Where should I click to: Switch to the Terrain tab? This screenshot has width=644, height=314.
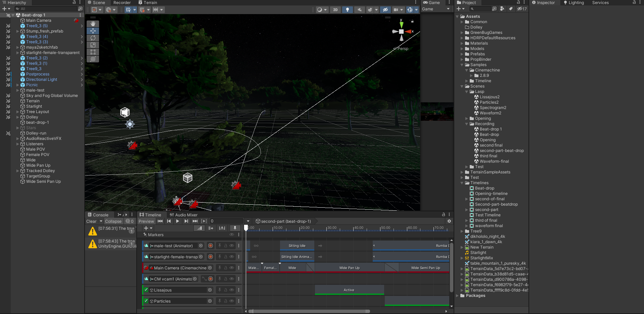pyautogui.click(x=148, y=3)
